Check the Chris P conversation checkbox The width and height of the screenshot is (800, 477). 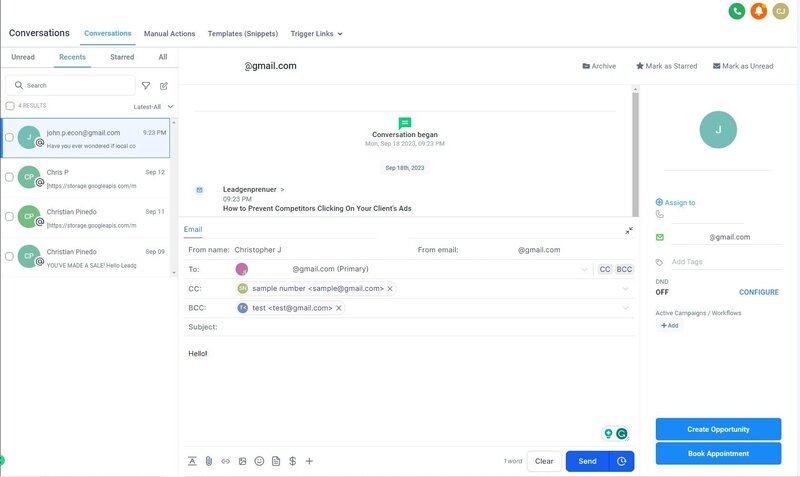coord(9,177)
